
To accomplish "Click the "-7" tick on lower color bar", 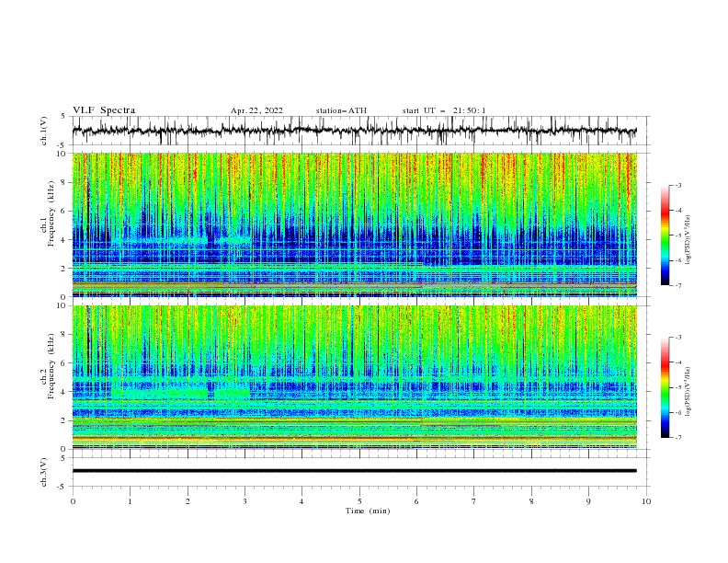I will (677, 438).
